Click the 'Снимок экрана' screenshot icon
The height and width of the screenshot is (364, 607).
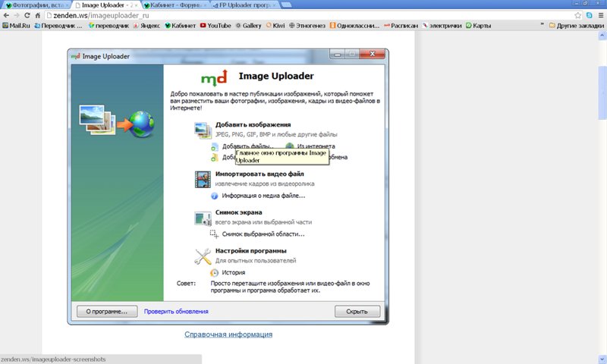click(x=203, y=218)
